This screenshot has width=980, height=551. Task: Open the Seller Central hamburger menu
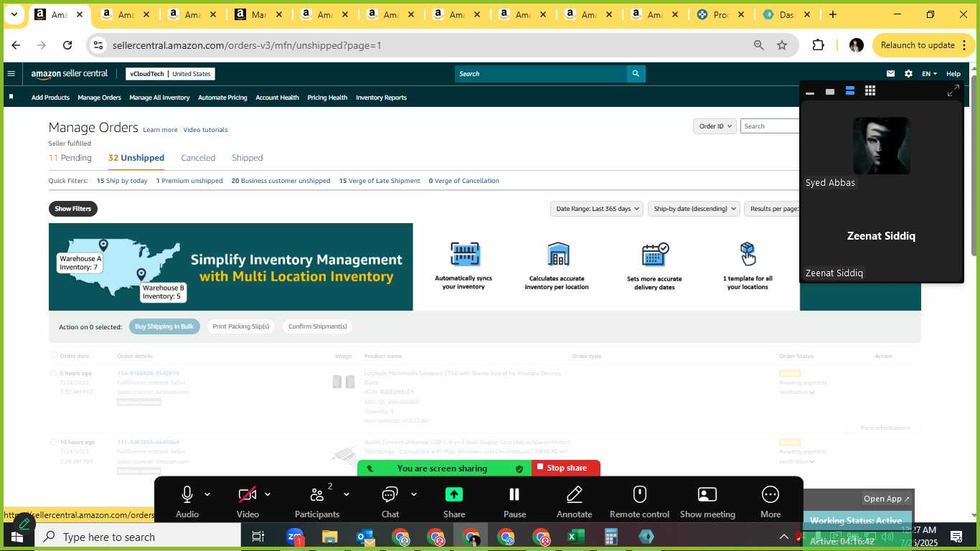11,73
